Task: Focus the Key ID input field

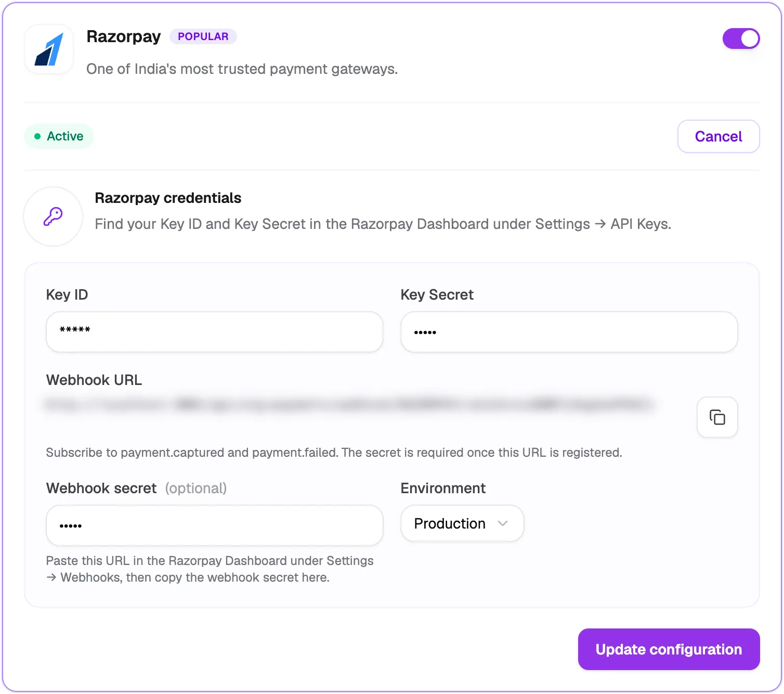Action: point(215,332)
